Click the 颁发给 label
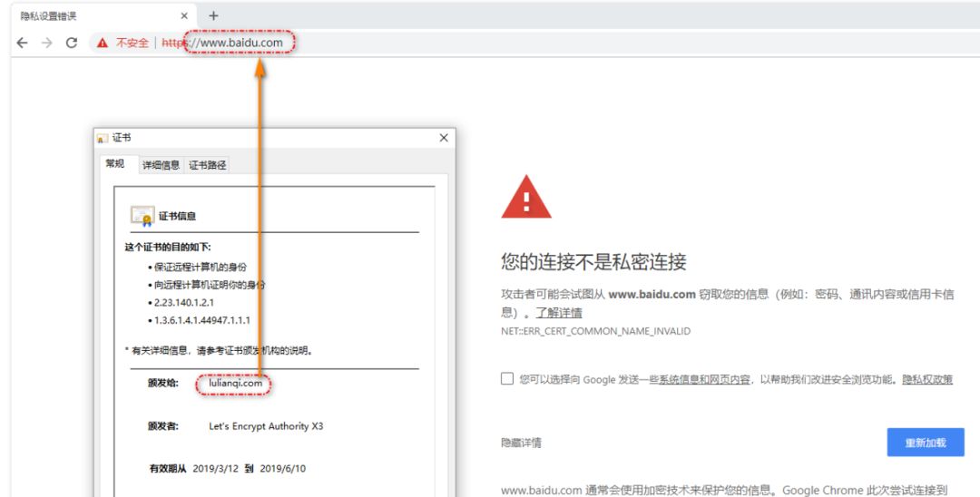980x497 pixels. [x=163, y=383]
